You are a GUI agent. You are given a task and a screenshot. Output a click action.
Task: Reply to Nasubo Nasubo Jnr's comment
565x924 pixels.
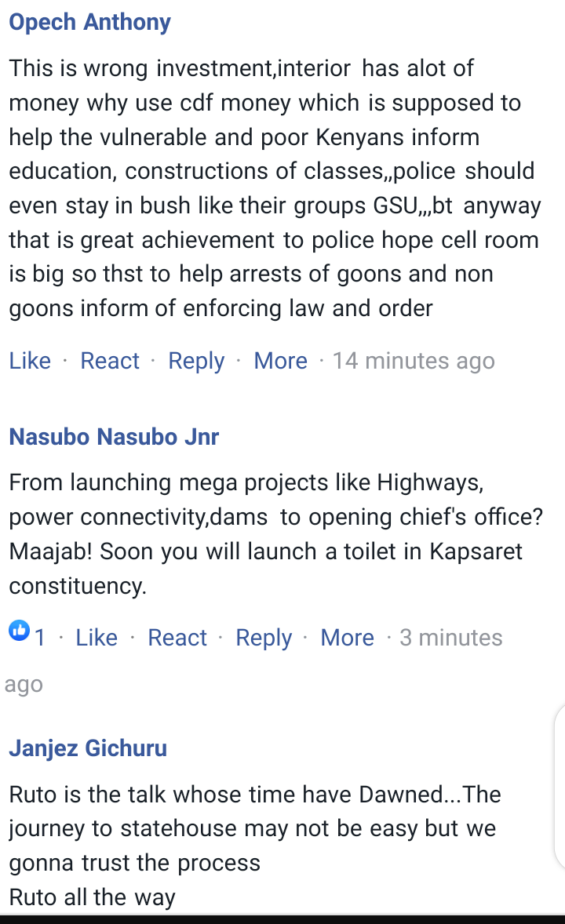tap(264, 638)
